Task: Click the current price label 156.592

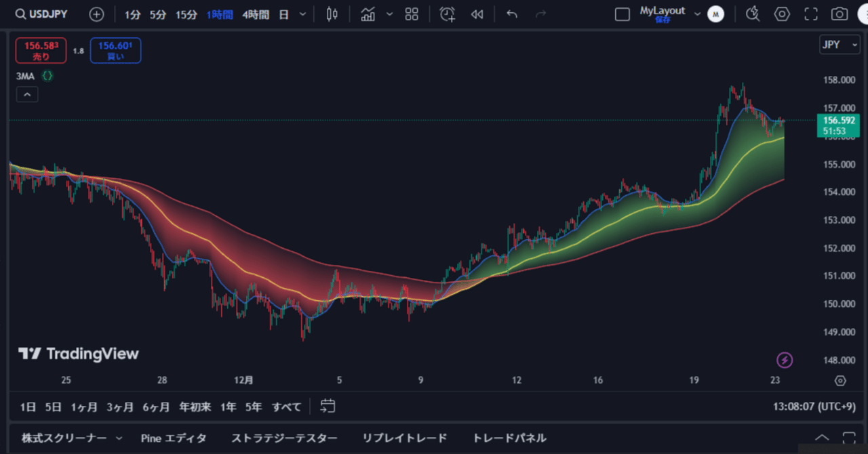Action: coord(839,121)
